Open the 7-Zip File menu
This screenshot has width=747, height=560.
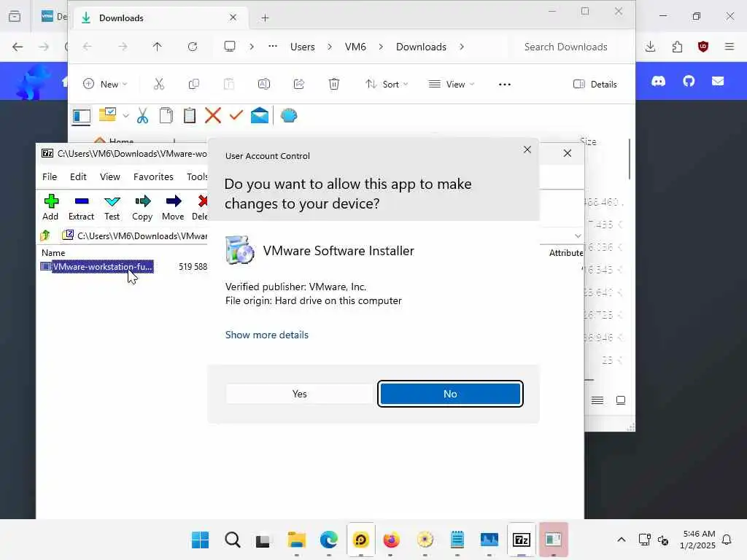pos(50,176)
